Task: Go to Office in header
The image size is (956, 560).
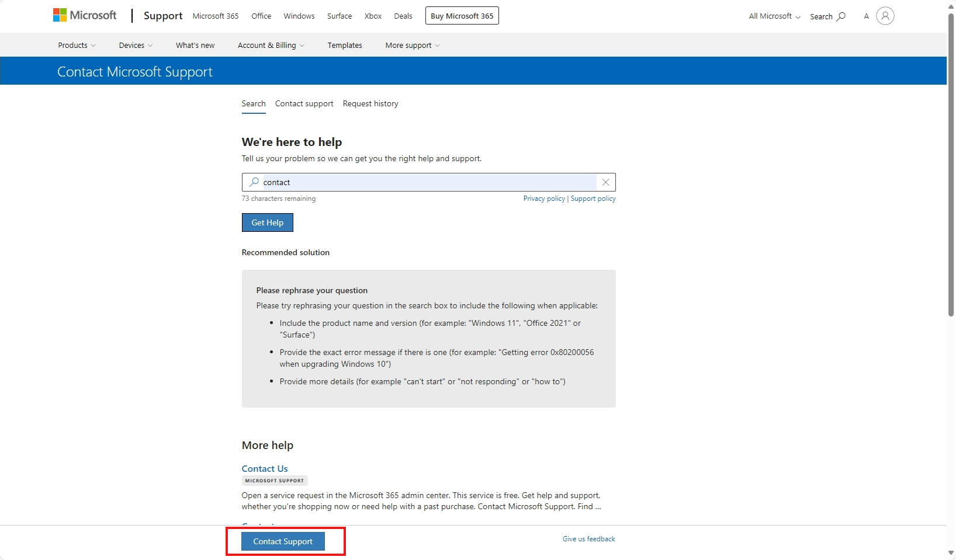Action: coord(261,16)
